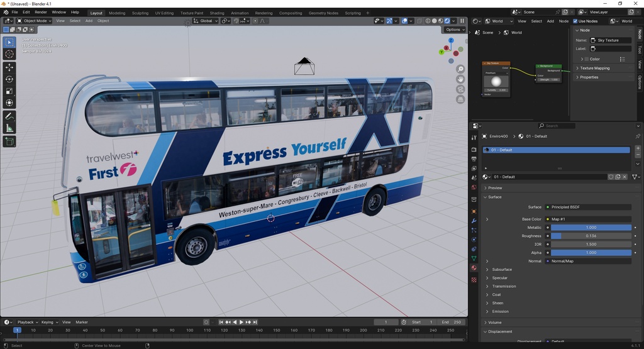Activate the Rotate tool

coord(9,79)
